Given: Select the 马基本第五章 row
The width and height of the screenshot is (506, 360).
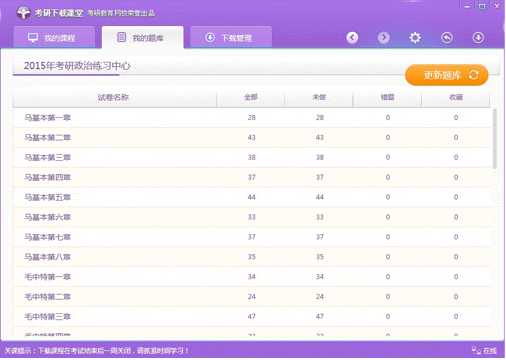Looking at the screenshot, I should tap(252, 197).
